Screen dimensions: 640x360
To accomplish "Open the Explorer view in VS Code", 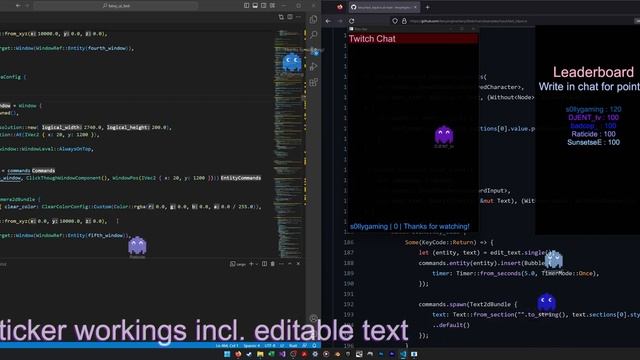I will 313,19.
